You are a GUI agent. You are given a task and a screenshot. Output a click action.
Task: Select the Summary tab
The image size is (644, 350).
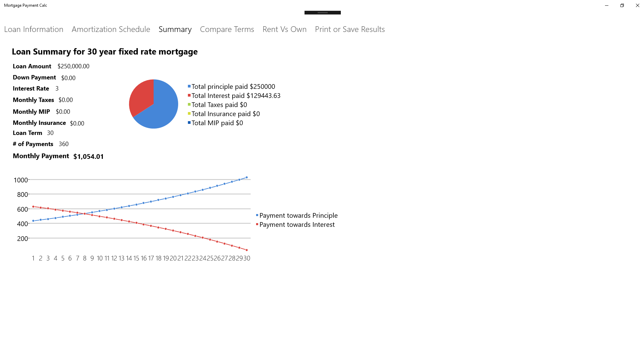(x=175, y=30)
